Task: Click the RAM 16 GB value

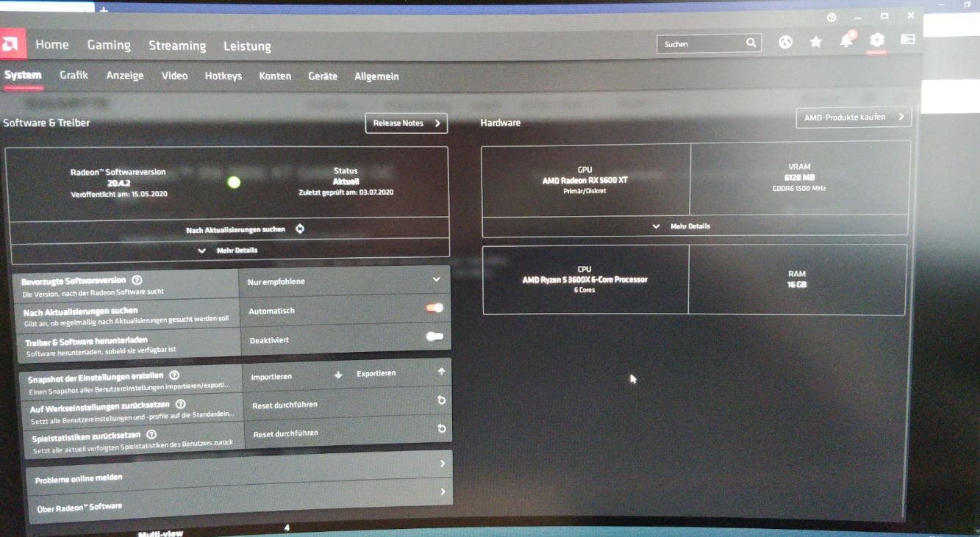Action: pos(797,284)
